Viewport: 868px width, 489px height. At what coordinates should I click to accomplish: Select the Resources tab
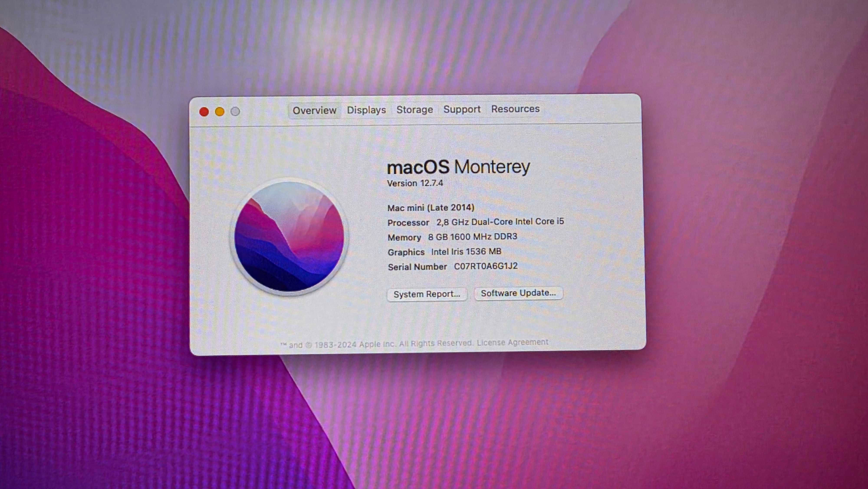(x=515, y=109)
